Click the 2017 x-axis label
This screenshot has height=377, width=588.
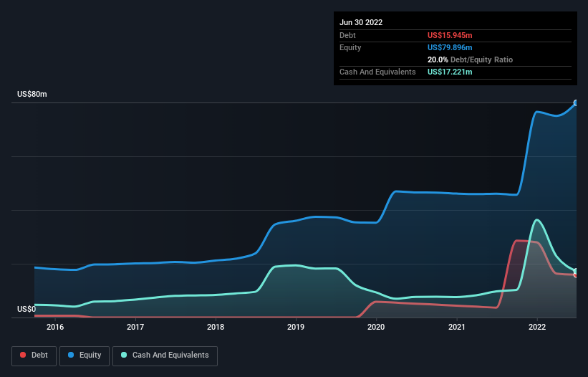(135, 327)
